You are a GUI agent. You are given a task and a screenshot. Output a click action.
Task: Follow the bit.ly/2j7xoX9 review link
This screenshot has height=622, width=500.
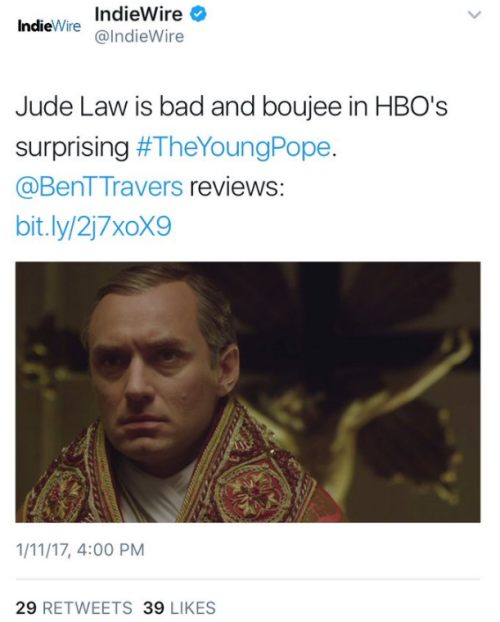coord(93,227)
